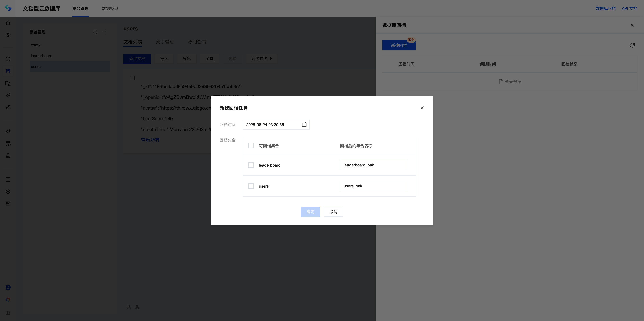
Task: Switch to the 数据模型 top tab
Action: click(x=110, y=9)
